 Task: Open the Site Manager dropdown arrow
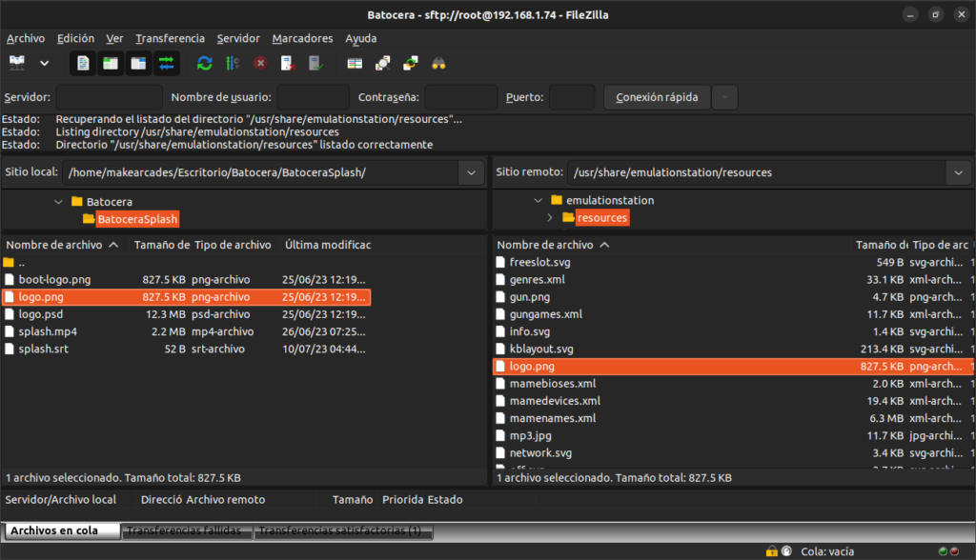coord(44,63)
